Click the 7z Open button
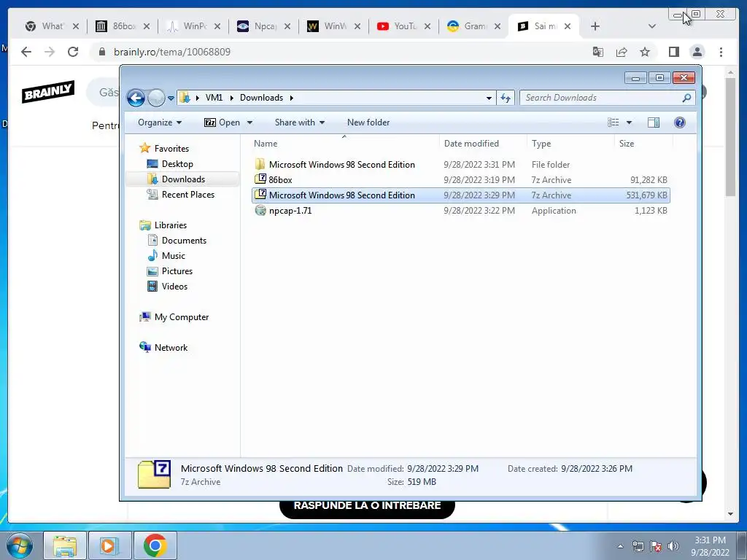This screenshot has height=560, width=747. pos(222,122)
